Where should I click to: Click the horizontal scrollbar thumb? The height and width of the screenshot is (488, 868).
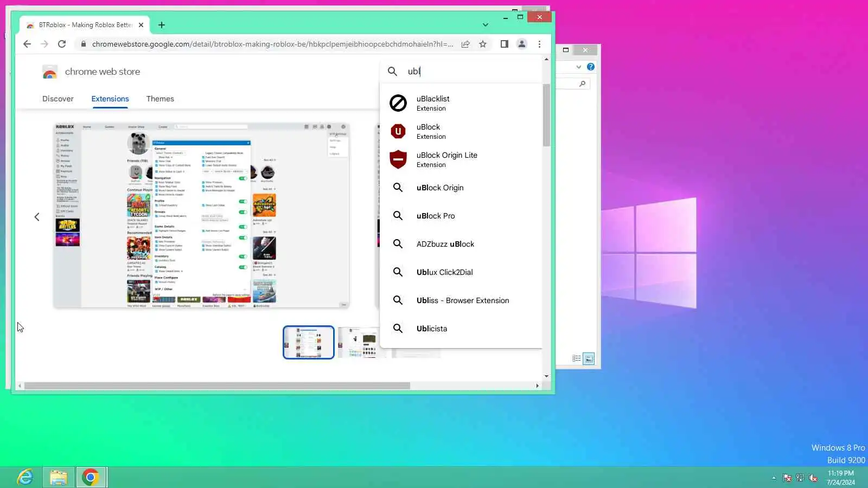[217, 386]
